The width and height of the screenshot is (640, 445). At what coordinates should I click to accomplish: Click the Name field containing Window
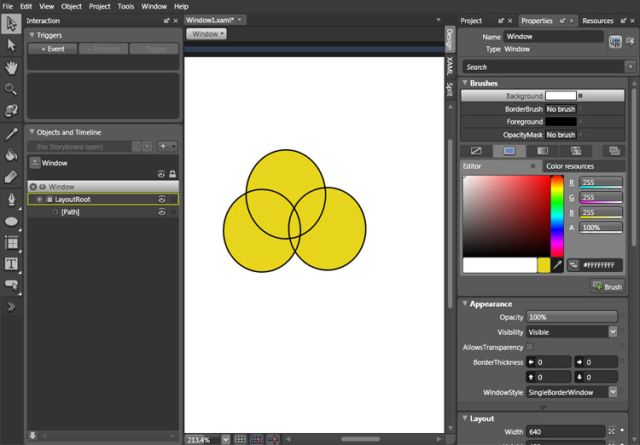(553, 36)
